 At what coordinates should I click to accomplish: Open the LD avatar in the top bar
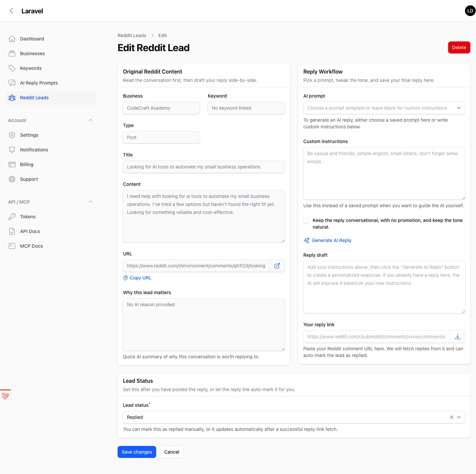[470, 10]
